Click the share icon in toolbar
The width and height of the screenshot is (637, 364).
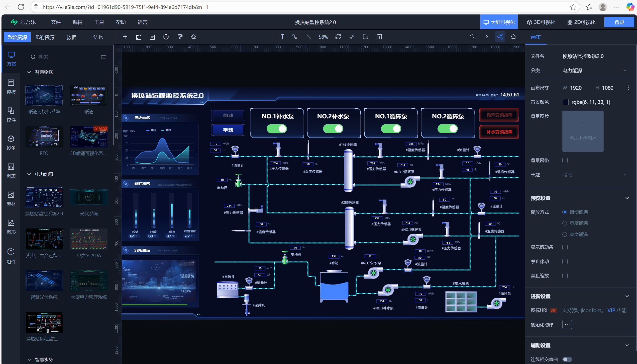click(500, 37)
